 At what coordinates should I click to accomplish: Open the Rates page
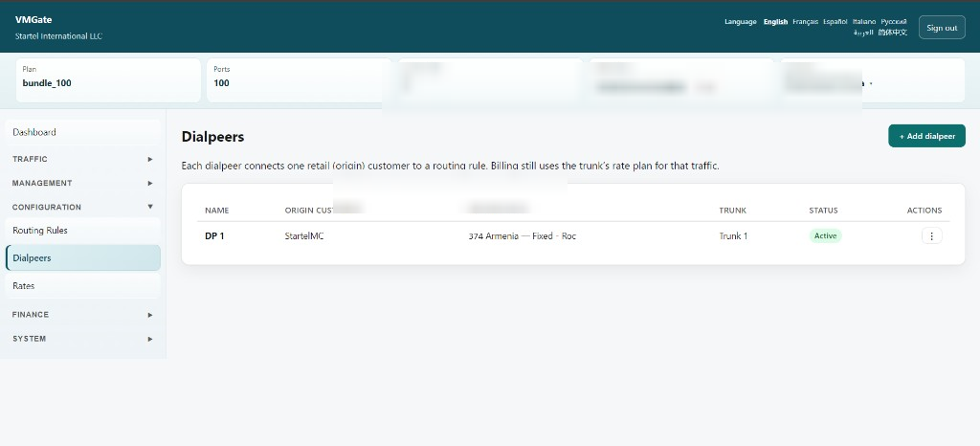[82, 286]
